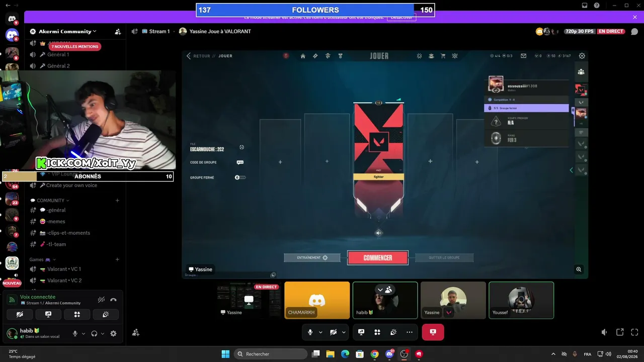Open File Explorer from the taskbar
Screen dimensions: 644x362
pos(330,354)
